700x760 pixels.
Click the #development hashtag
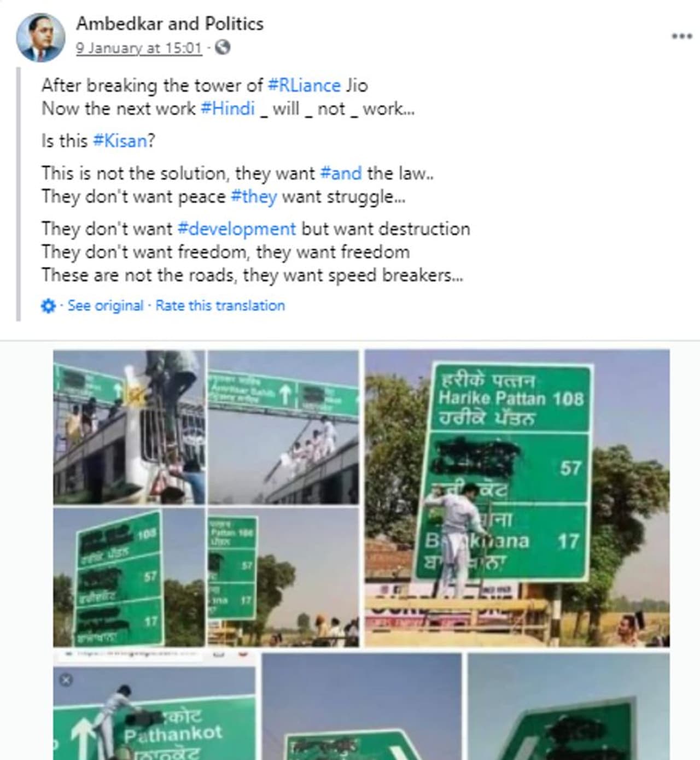pos(237,229)
